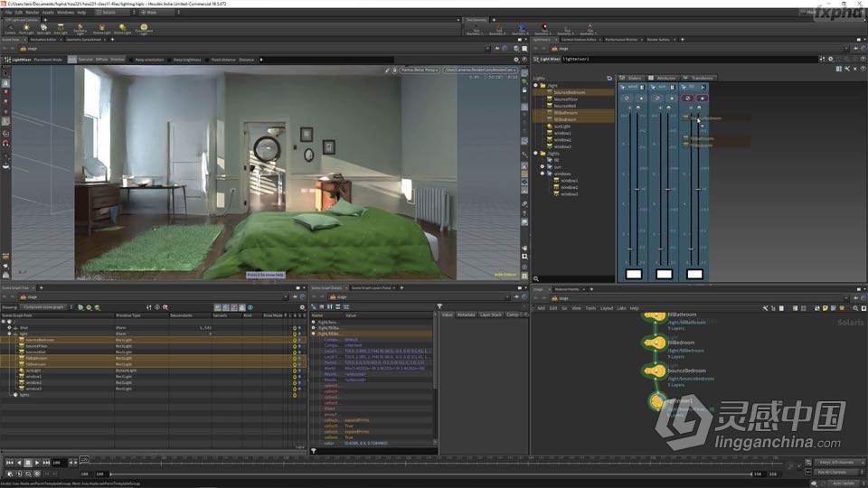Select the Geometry Light shelf tool

(80, 29)
